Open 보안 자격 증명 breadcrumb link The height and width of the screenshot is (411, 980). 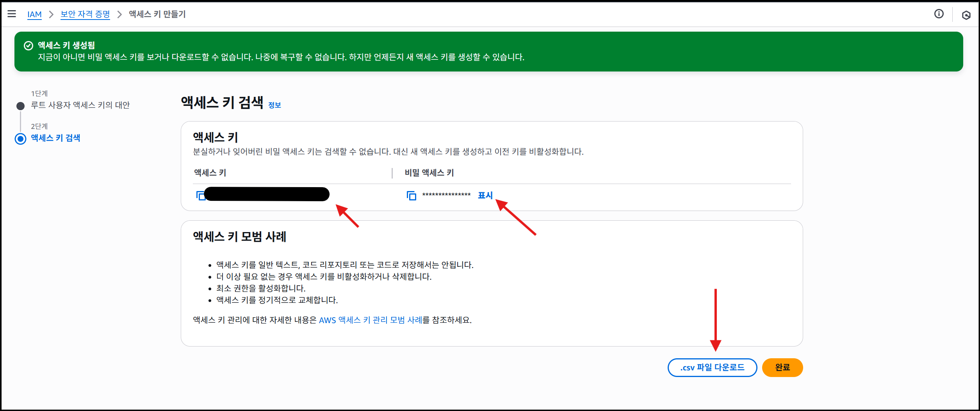[x=85, y=14]
